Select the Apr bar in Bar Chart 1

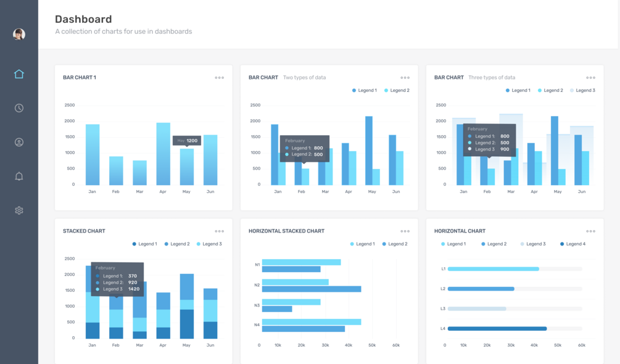tap(163, 154)
